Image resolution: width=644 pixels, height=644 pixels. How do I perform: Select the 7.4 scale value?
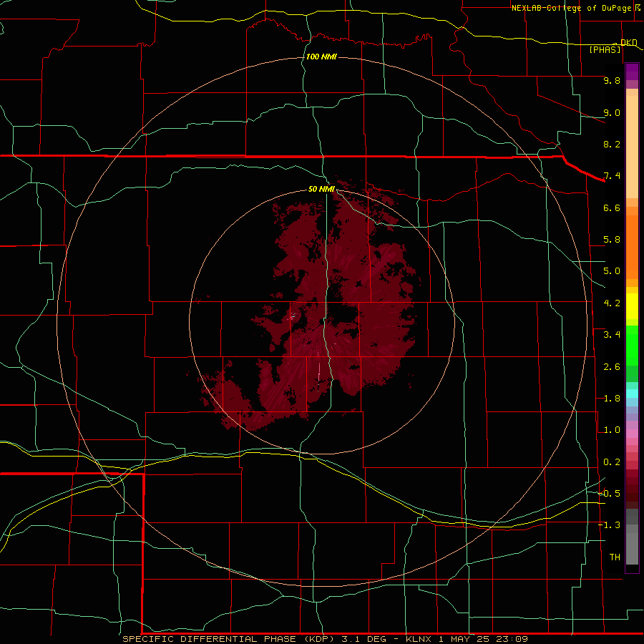(612, 176)
